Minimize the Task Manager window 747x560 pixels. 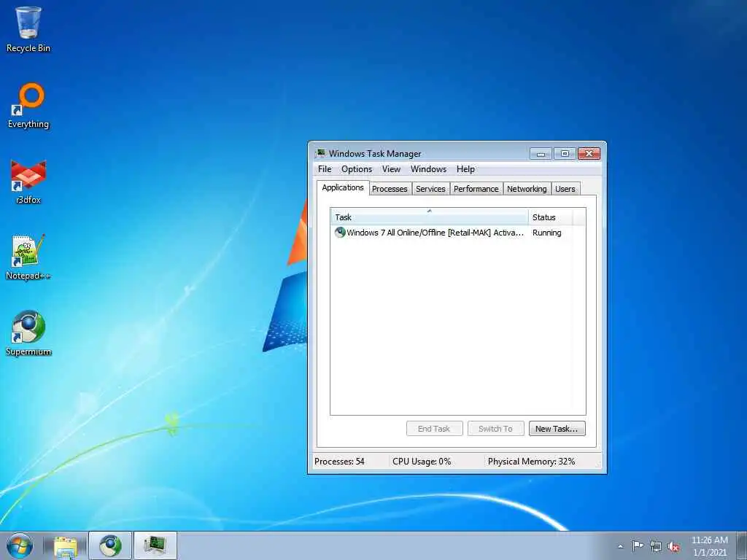(541, 154)
